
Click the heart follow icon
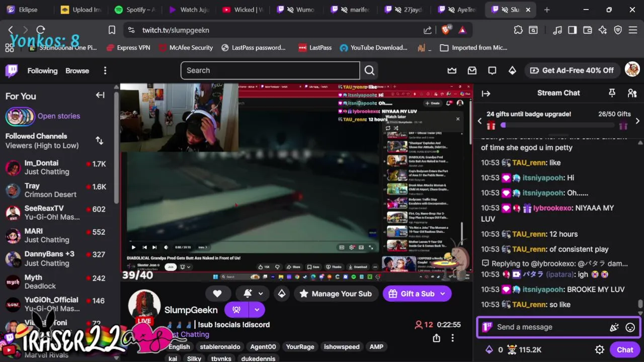click(x=217, y=294)
